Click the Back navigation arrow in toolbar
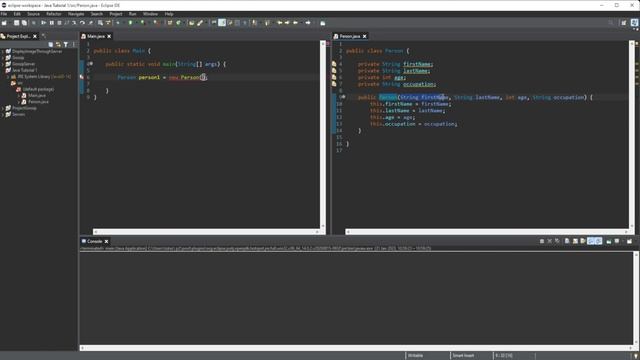Image resolution: width=640 pixels, height=360 pixels. 296,23
